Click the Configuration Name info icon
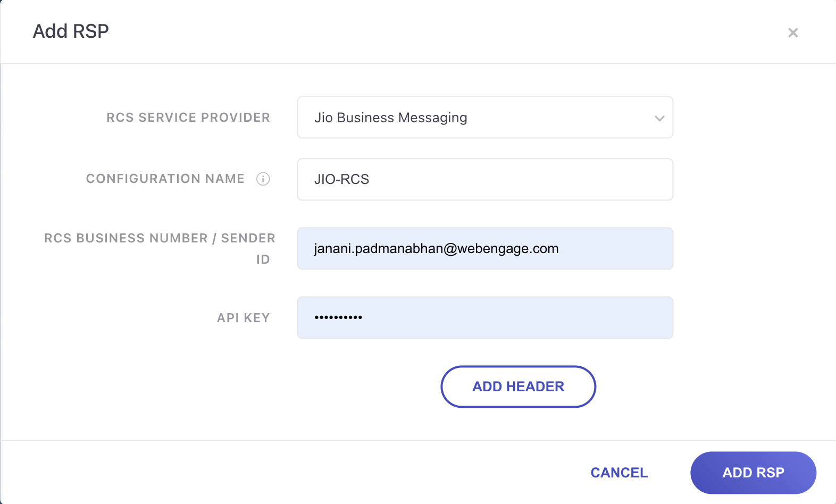 click(263, 179)
